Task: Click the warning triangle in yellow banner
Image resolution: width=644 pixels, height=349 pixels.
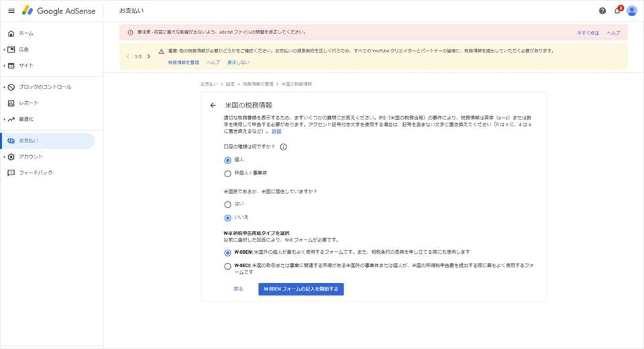Action: click(162, 52)
